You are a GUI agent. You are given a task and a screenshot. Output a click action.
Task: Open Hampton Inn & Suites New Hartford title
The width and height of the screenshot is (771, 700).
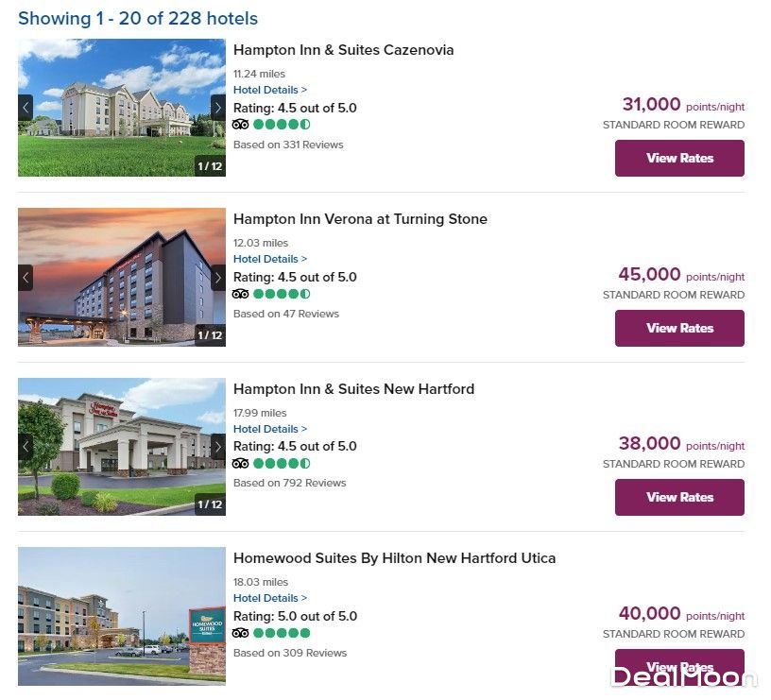[353, 389]
